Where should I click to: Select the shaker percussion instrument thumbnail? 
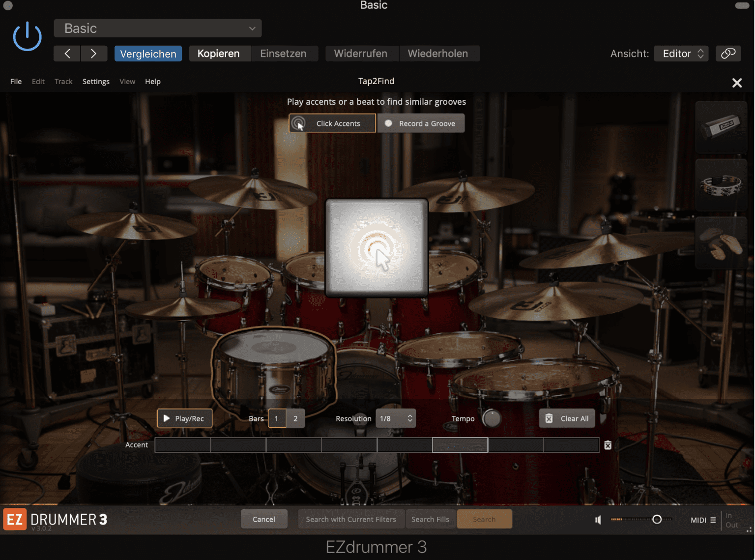[721, 127]
